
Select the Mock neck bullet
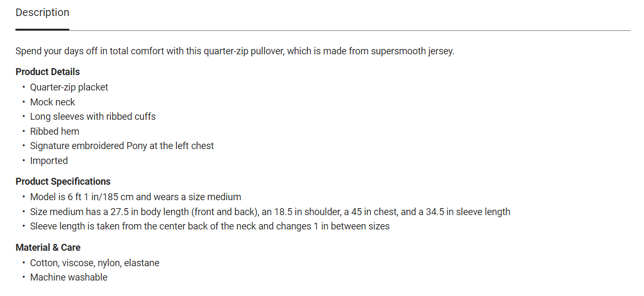point(53,102)
